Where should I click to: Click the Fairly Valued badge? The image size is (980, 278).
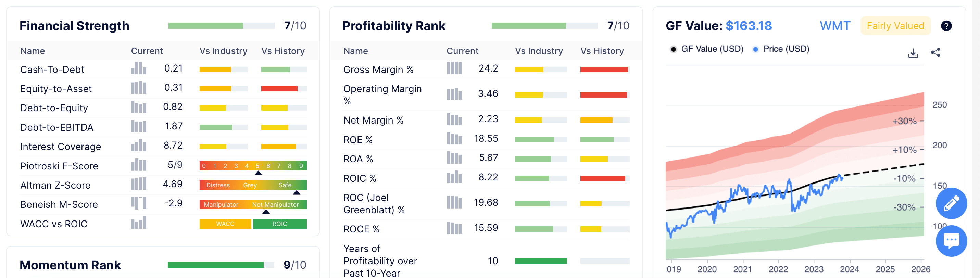click(895, 26)
